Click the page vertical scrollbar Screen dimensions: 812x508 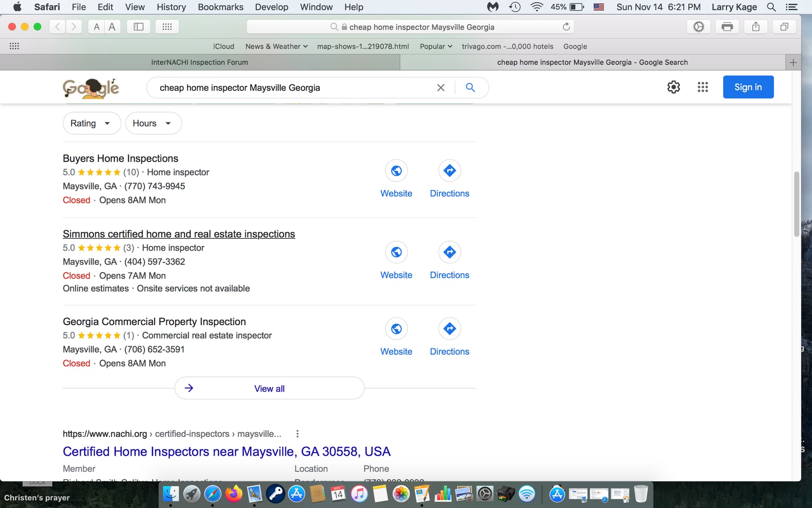click(796, 204)
